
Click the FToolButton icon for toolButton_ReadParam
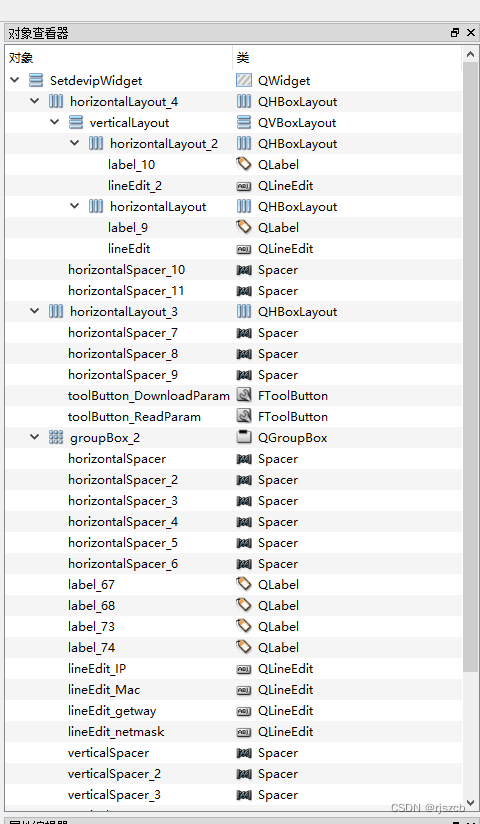pos(243,417)
